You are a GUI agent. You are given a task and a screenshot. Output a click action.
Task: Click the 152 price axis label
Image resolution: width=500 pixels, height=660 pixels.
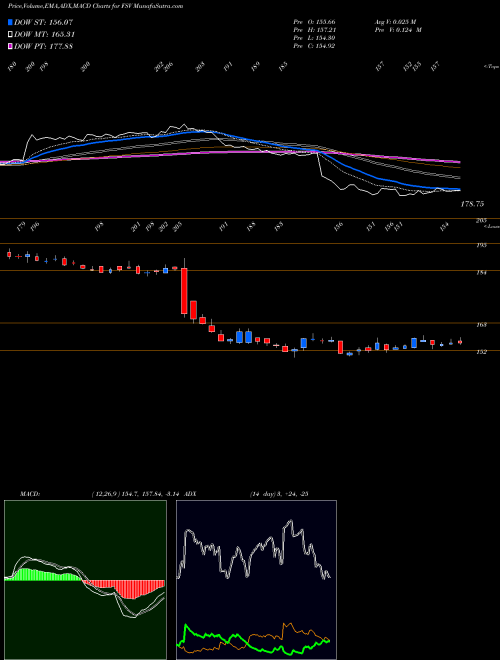481,352
